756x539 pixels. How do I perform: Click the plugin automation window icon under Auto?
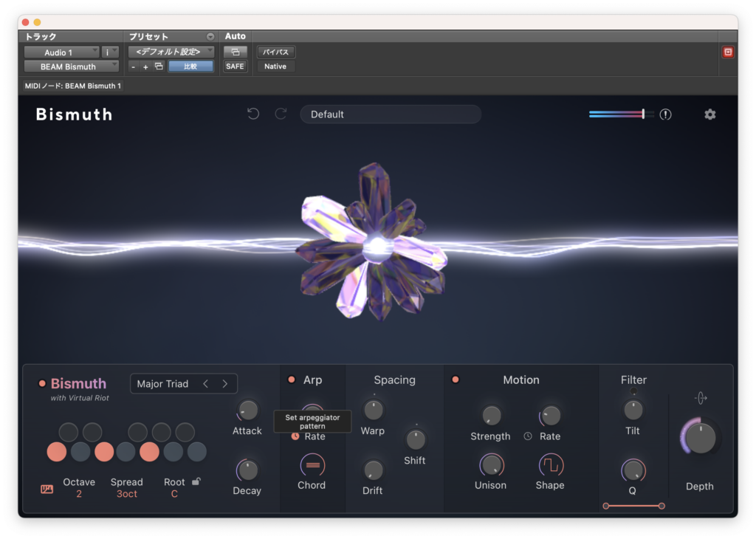click(236, 52)
